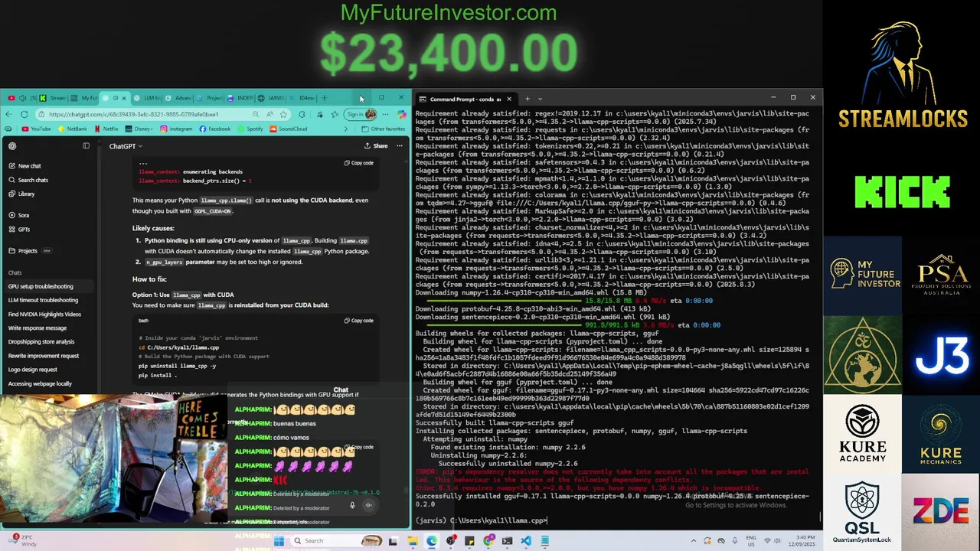This screenshot has width=980, height=551.
Task: Open a new Command Prompt tab with plus
Action: coord(527,99)
